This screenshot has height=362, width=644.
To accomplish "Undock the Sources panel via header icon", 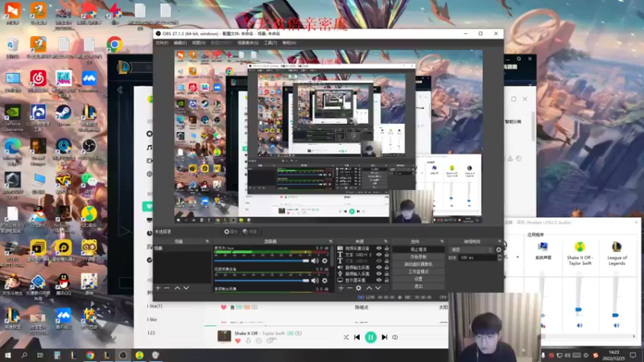I will point(386,241).
